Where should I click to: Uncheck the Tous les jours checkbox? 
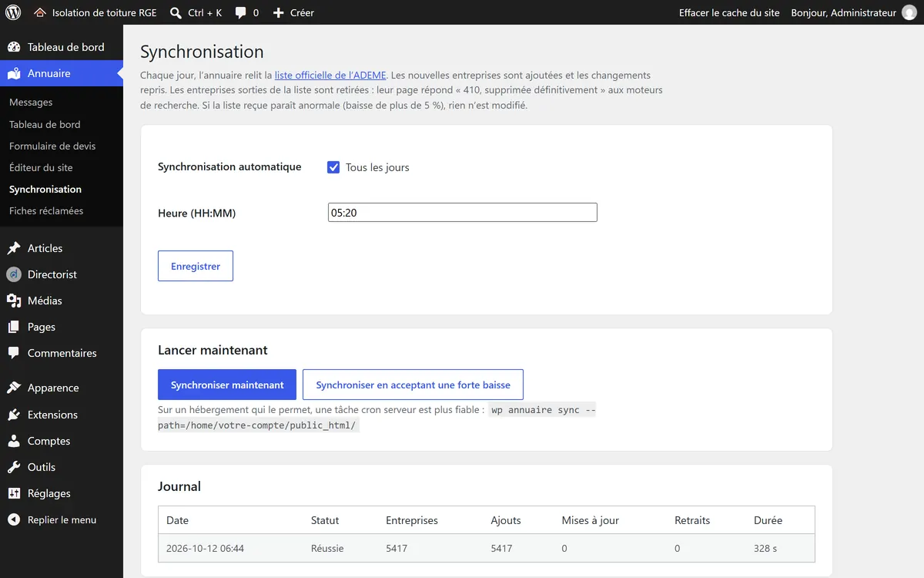point(333,167)
